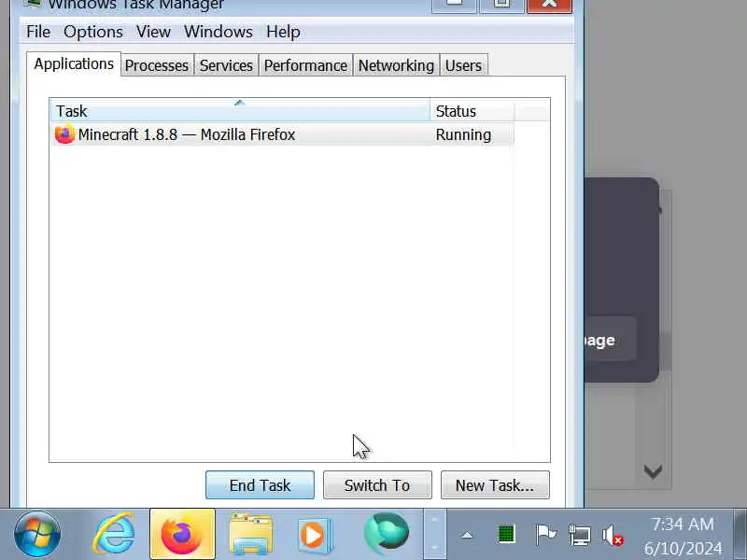Viewport: 747px width, 560px height.
Task: Switch to the Users tab
Action: (463, 65)
